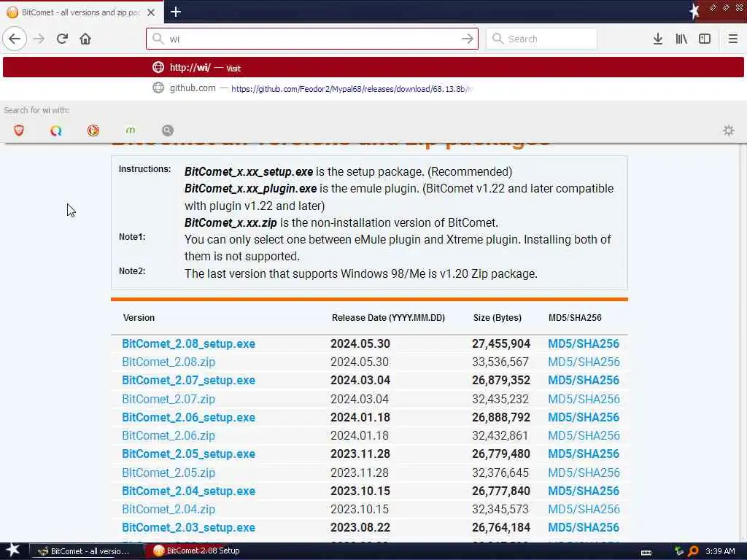Click the page vertical scrollbar
Image resolution: width=747 pixels, height=560 pixels.
pos(743,343)
